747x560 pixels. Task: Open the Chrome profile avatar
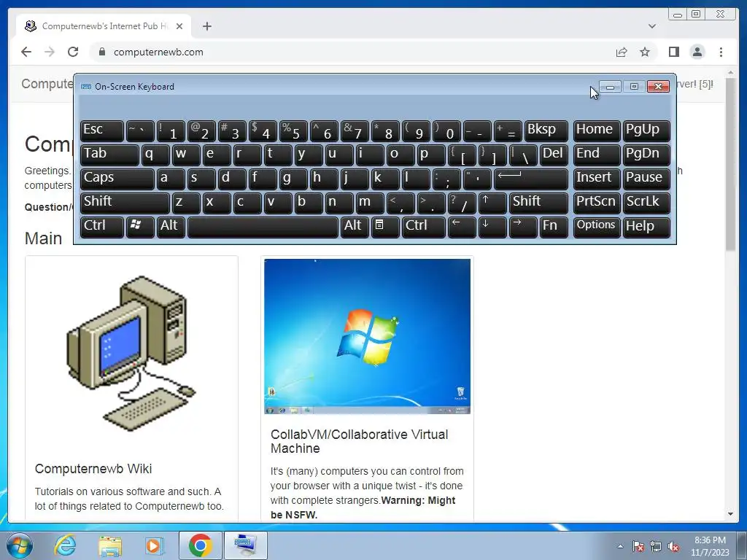(x=697, y=52)
